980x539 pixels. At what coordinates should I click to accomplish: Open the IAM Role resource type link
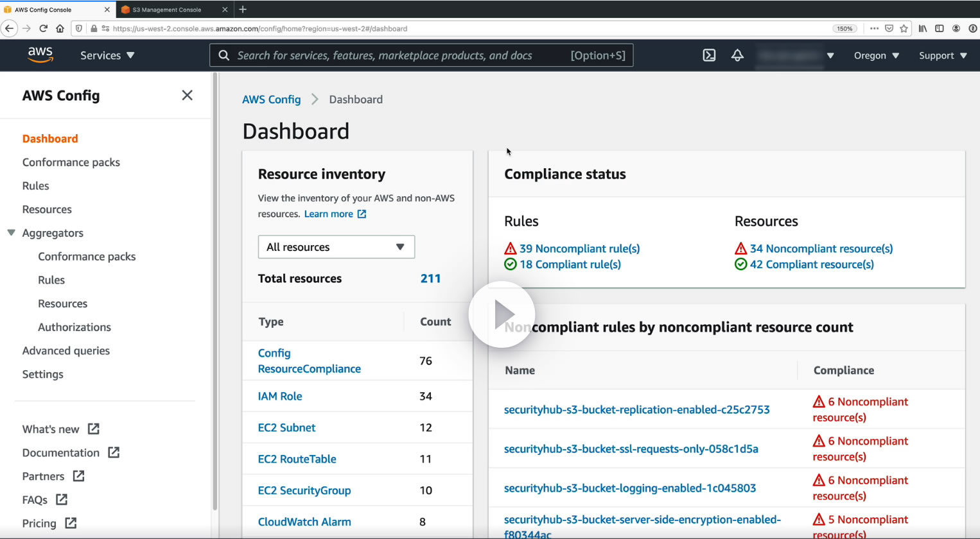coord(280,396)
